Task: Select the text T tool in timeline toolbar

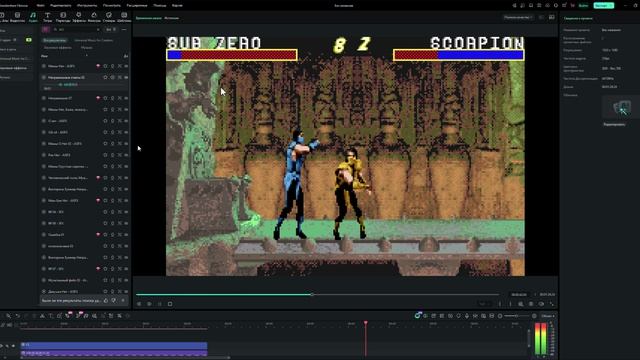Action: 51,316
